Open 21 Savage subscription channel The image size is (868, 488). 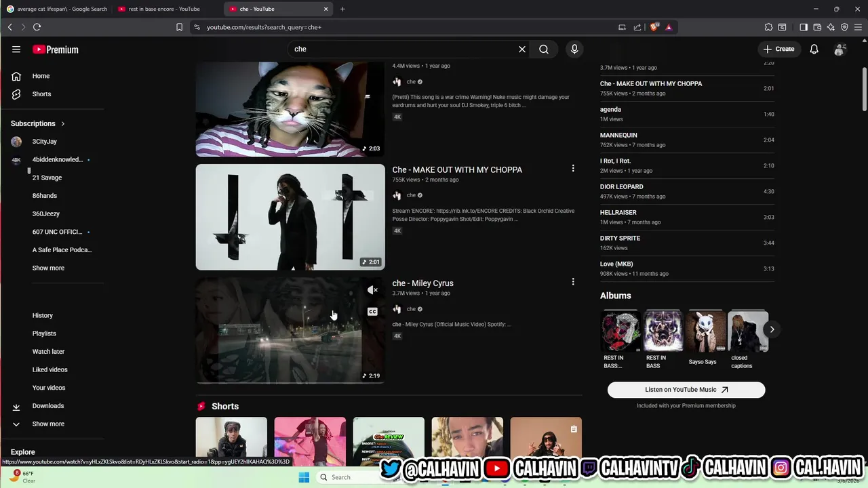pos(47,178)
